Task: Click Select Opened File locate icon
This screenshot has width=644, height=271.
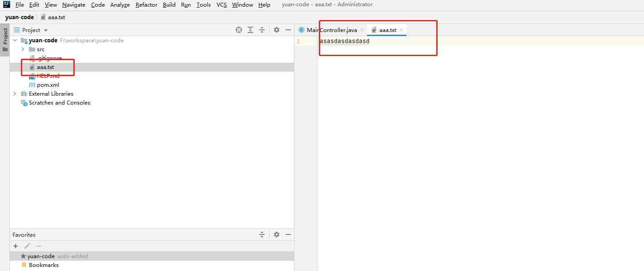Action: 239,30
